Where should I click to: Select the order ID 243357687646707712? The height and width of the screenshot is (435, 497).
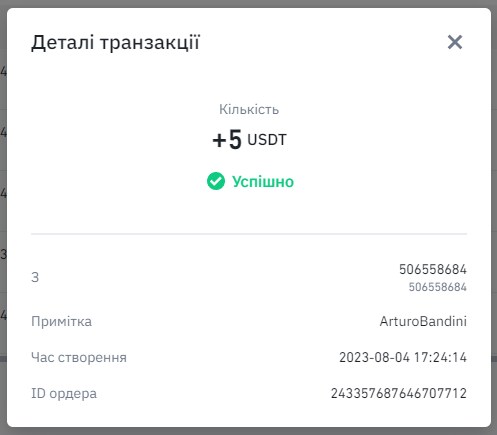coord(399,393)
